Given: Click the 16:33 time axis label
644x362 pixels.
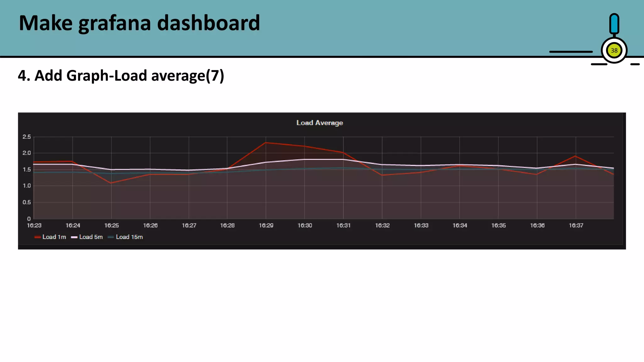Looking at the screenshot, I should [x=421, y=225].
